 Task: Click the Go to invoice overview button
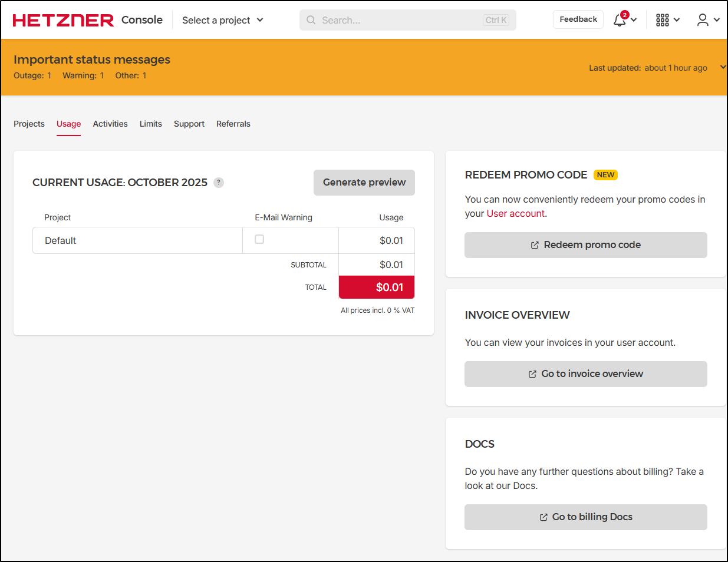click(x=585, y=374)
